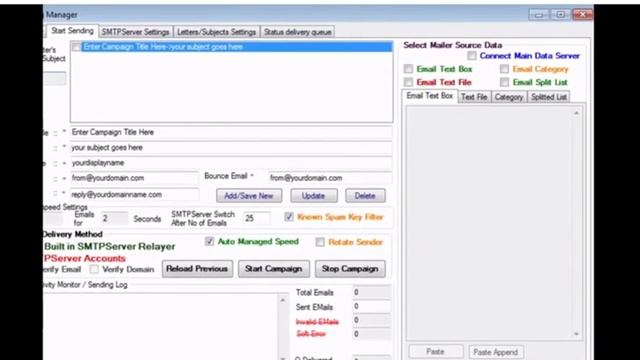
Task: Click the Update button
Action: coord(313,196)
